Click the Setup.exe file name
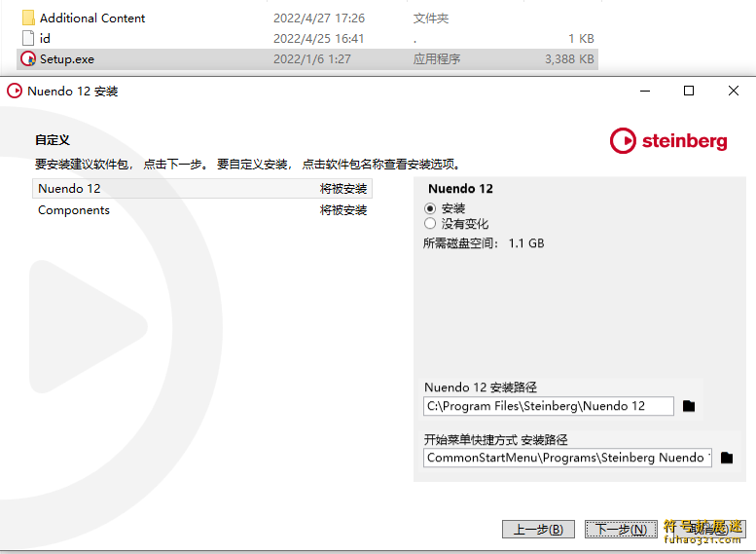This screenshot has width=756, height=554. pyautogui.click(x=67, y=58)
